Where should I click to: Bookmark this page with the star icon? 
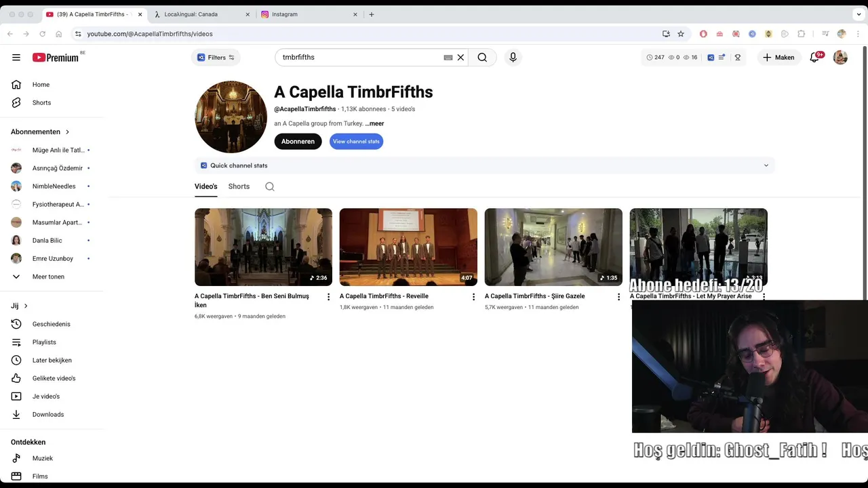pyautogui.click(x=681, y=34)
